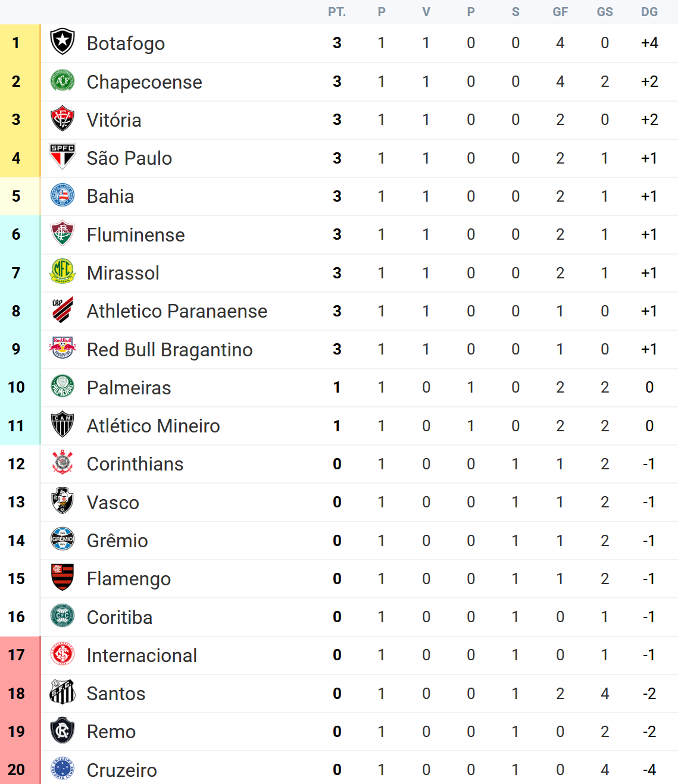
Task: Click the GF goals-for column header
Action: [x=560, y=12]
